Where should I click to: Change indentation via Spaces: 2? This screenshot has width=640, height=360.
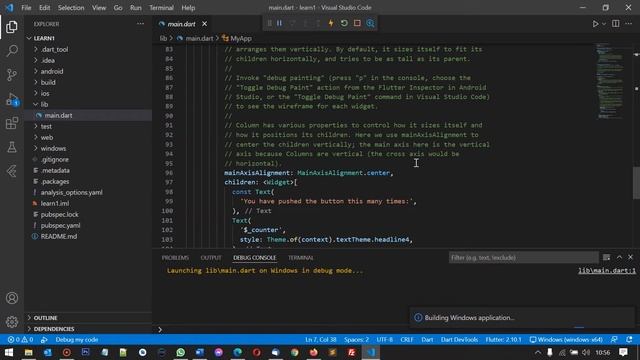tap(356, 340)
